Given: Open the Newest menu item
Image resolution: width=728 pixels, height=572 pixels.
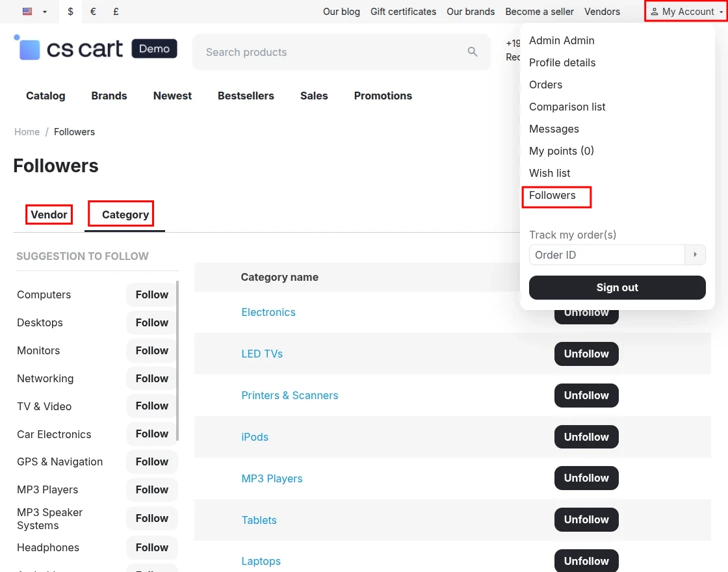Looking at the screenshot, I should click(172, 96).
